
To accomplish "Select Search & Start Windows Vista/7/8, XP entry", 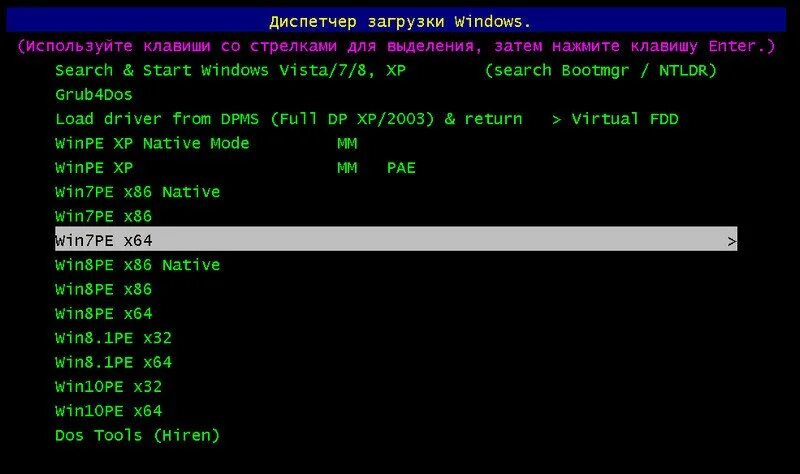I will (x=386, y=70).
